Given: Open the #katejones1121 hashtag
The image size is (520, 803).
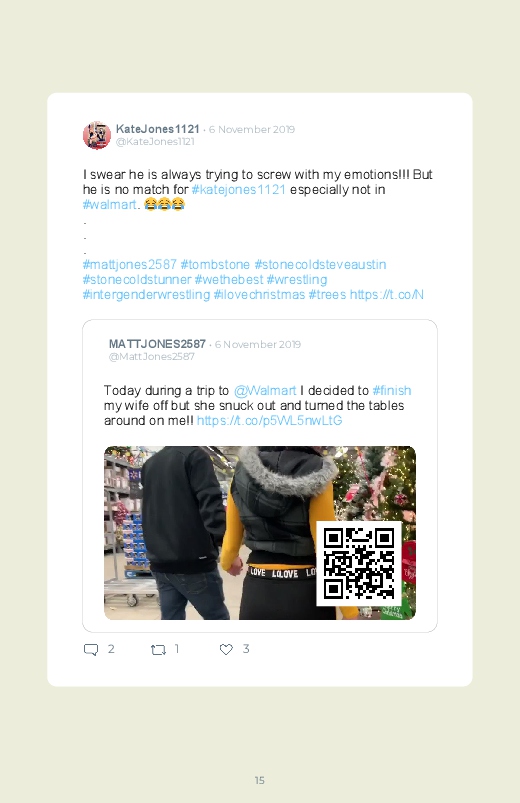Looking at the screenshot, I should (238, 189).
